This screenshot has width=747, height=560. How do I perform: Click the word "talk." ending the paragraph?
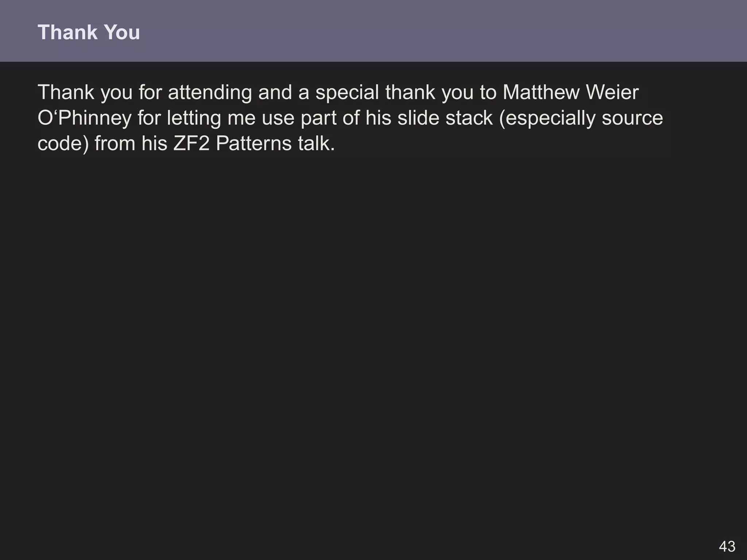[316, 144]
